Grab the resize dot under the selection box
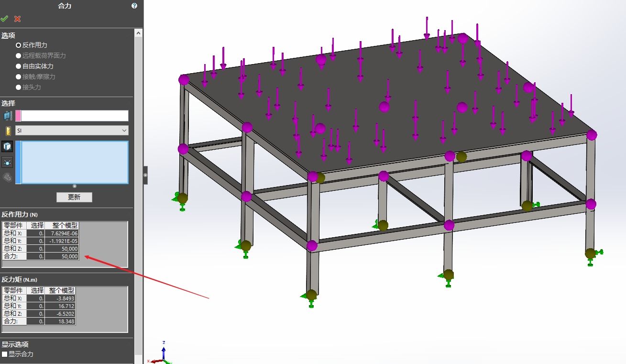The height and width of the screenshot is (364, 626). click(75, 186)
